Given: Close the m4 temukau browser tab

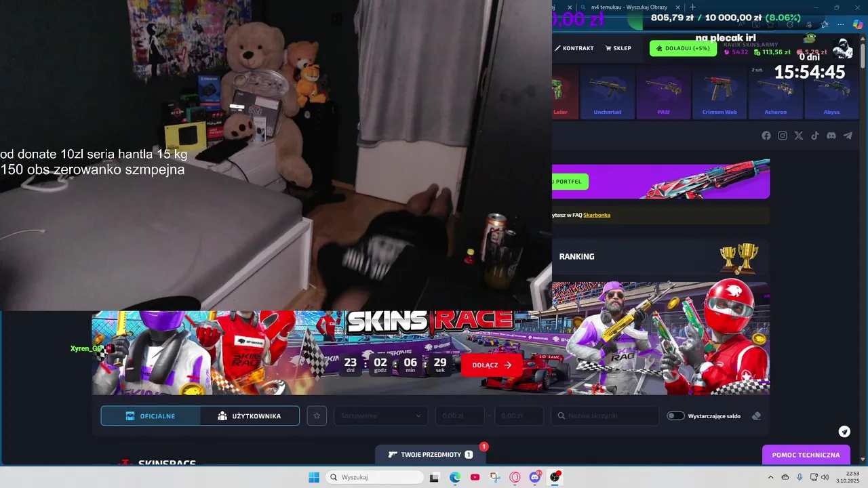Looking at the screenshot, I should pyautogui.click(x=677, y=7).
